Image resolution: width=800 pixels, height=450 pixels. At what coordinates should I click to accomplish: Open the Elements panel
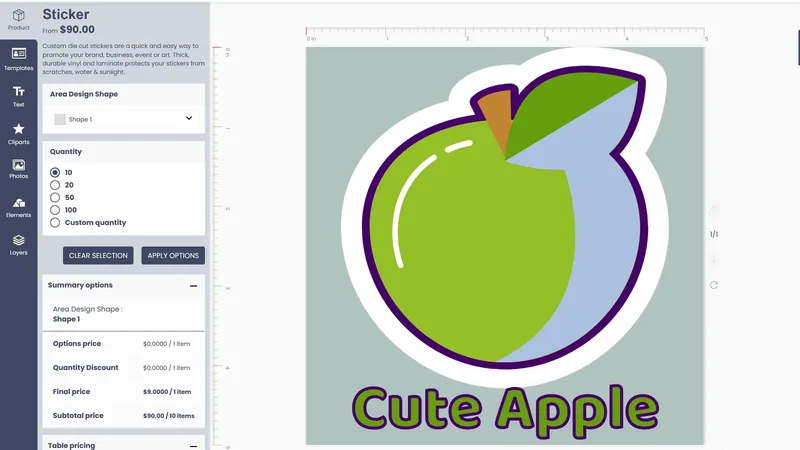[x=18, y=208]
